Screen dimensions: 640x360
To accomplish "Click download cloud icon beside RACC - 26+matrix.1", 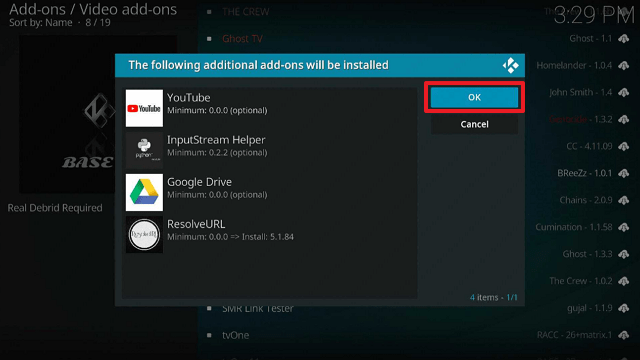I will click(623, 335).
